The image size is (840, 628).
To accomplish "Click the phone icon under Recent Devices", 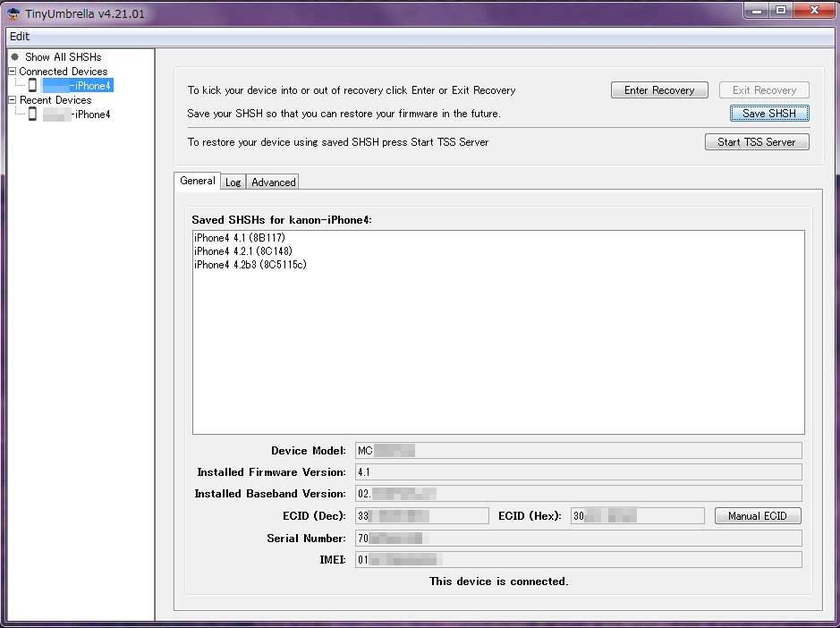I will tap(33, 114).
